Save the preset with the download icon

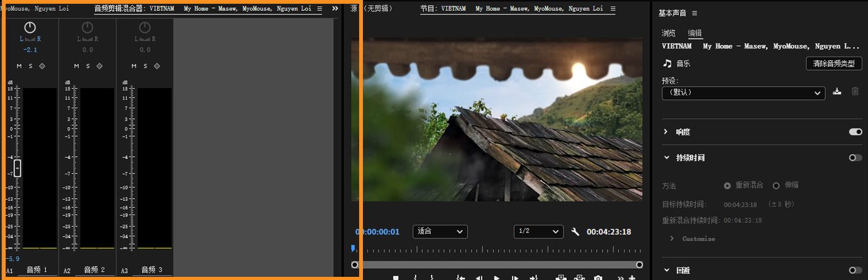point(837,92)
